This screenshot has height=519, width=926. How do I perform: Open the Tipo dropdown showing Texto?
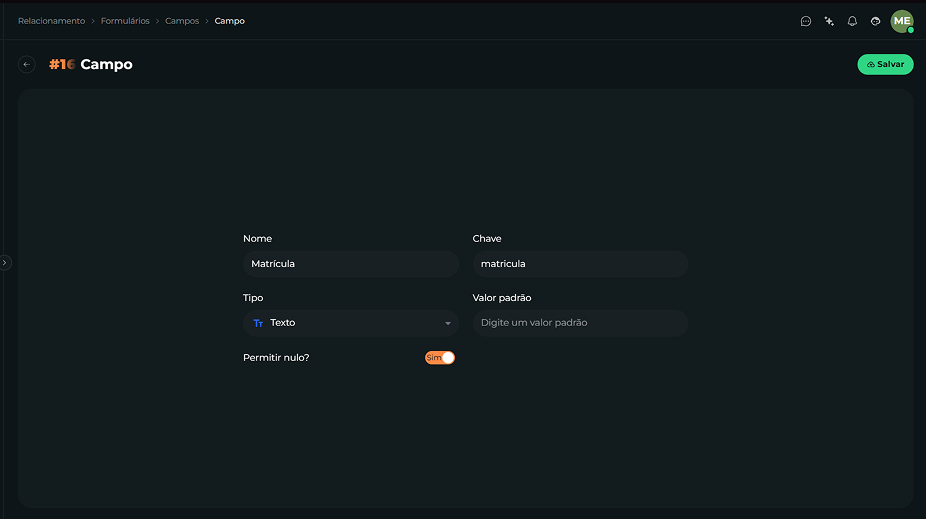click(x=351, y=323)
